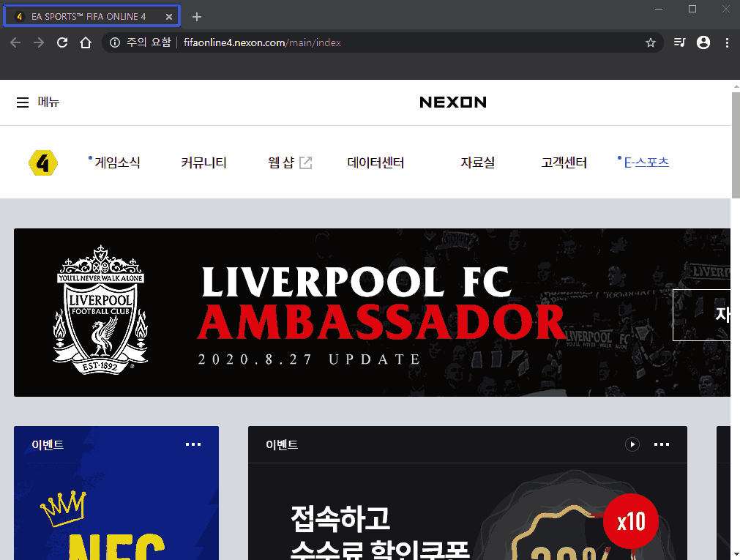
Task: Minimize the browser window
Action: (x=659, y=9)
